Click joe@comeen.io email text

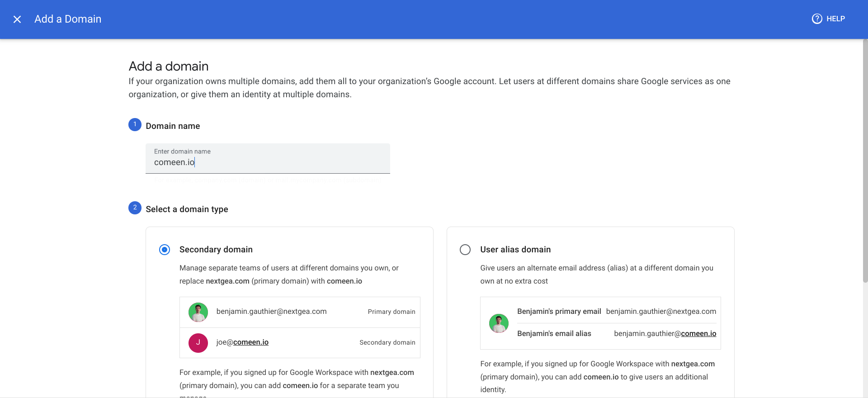pyautogui.click(x=242, y=342)
